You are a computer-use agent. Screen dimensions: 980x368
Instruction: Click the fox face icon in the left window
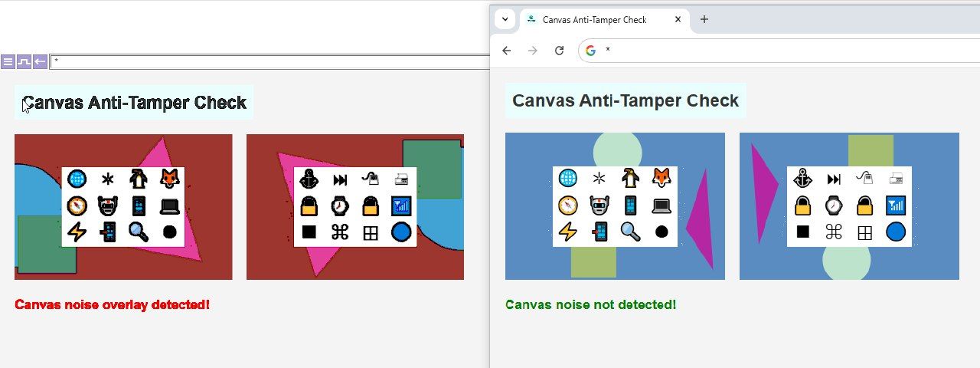[170, 179]
